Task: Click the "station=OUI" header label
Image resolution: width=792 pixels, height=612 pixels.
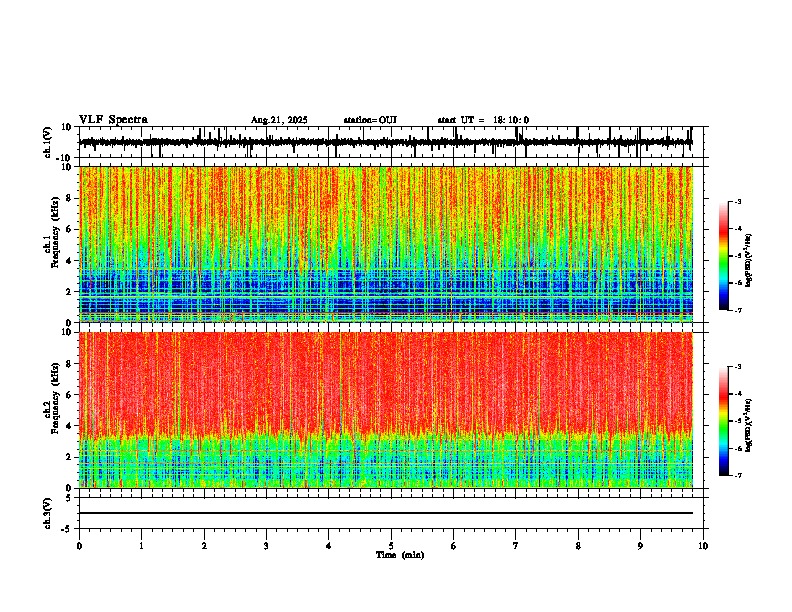Action: 370,120
